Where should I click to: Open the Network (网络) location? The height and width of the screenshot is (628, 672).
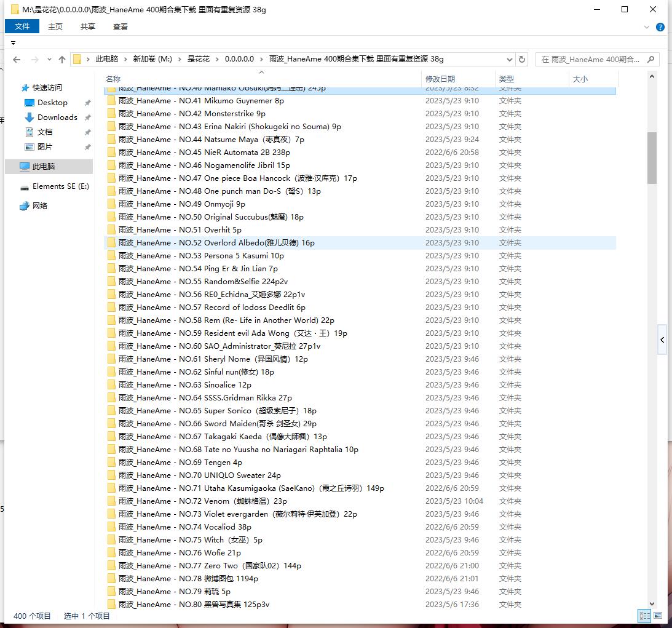tap(40, 206)
